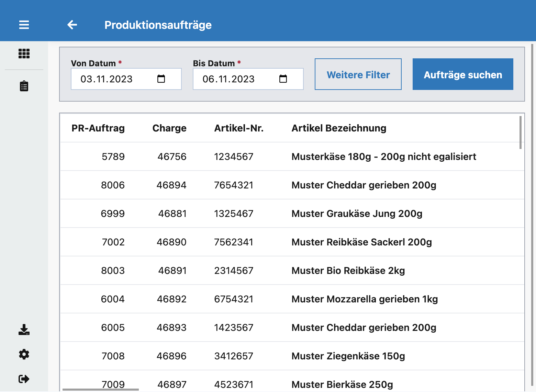Open Von Datum calendar picker

[161, 79]
